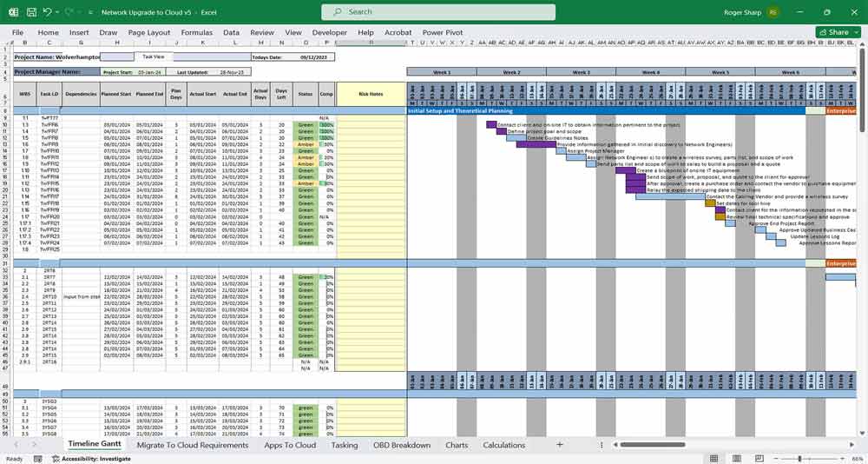Click the vertical scrollbar thumb

point(863,90)
